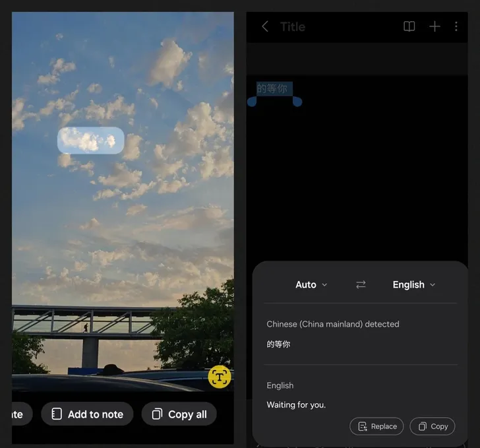Click the left text selection handle

pyautogui.click(x=252, y=102)
